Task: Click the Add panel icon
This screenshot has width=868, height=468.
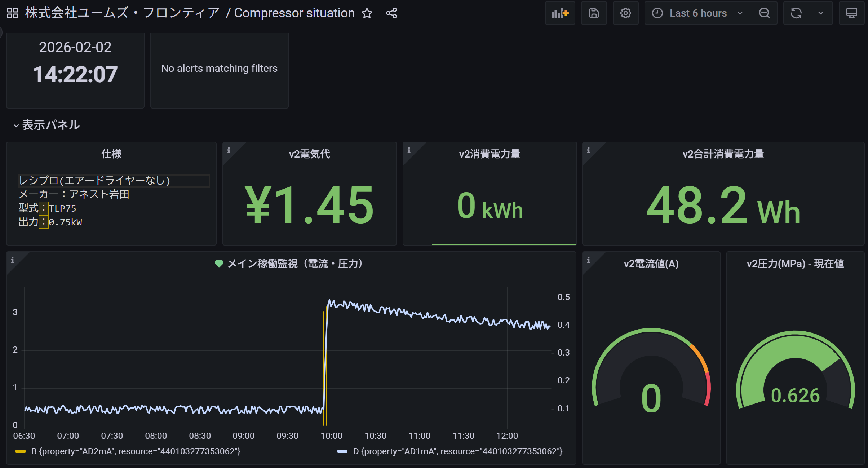Action: [560, 13]
